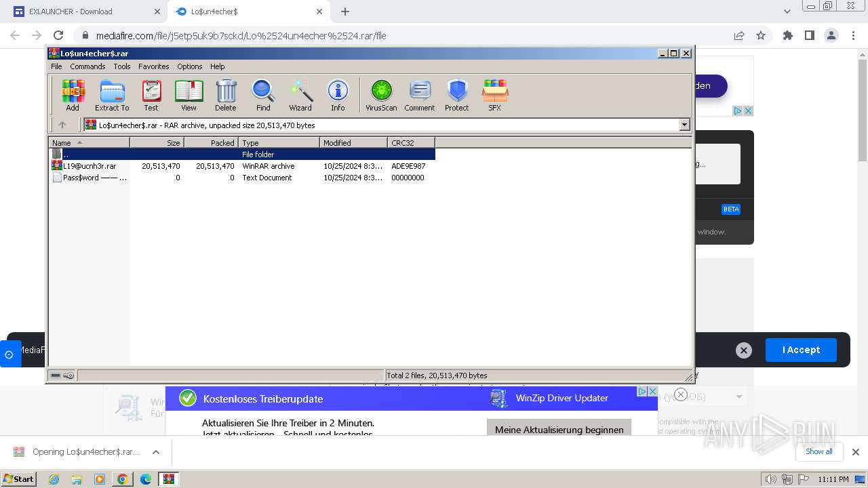Screen dimensions: 868x488
Task: Click the Add toolbar icon in WinRAR
Action: [73, 96]
